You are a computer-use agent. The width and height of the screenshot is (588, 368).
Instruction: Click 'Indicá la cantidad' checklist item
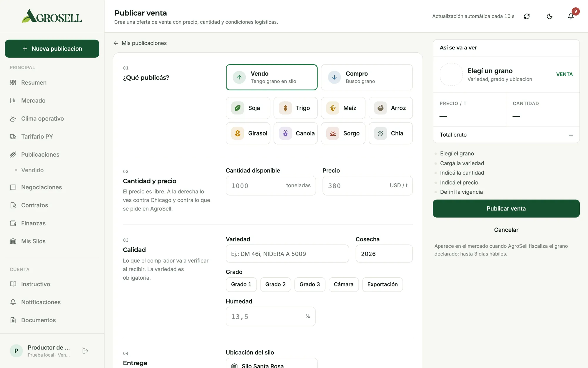coord(462,173)
